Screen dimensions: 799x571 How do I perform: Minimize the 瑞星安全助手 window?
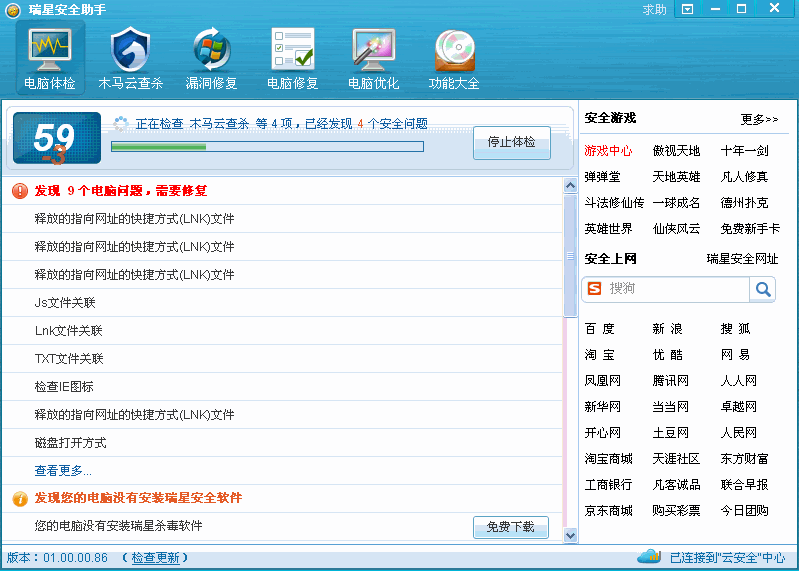coord(715,9)
